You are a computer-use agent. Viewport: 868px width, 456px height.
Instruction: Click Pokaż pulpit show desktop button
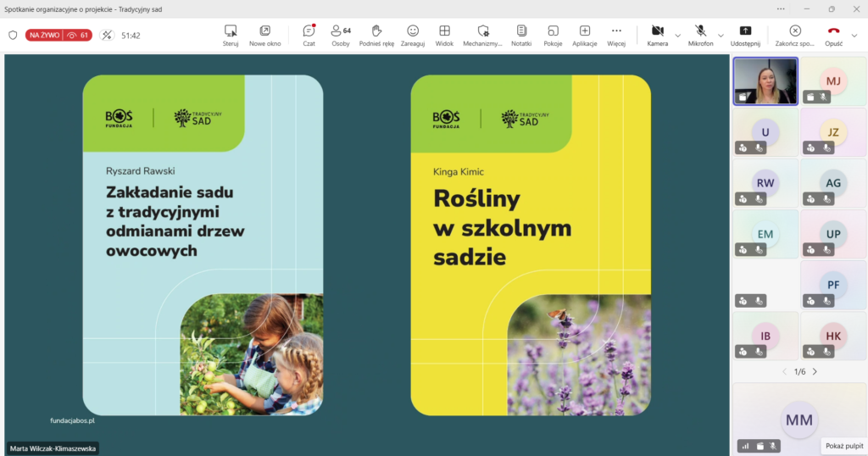click(x=843, y=446)
